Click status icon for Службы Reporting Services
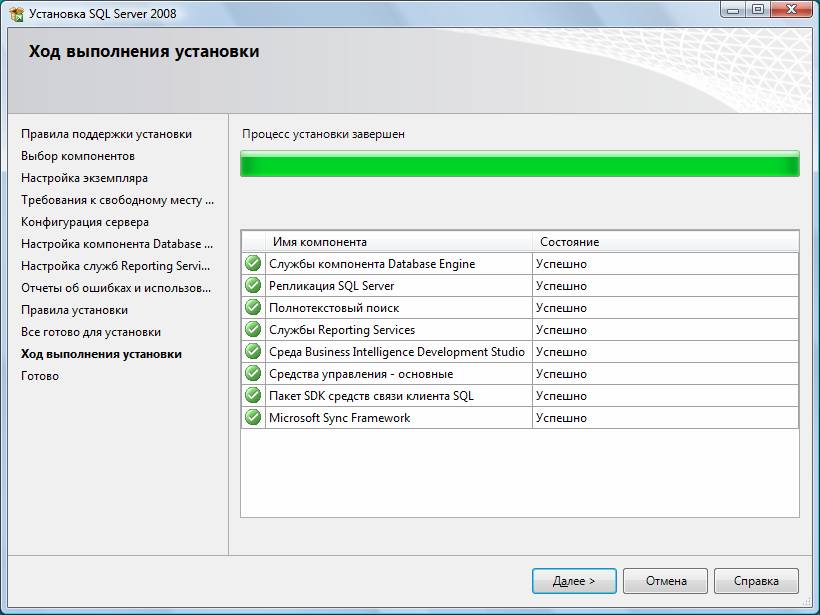The image size is (820, 615). (x=253, y=330)
